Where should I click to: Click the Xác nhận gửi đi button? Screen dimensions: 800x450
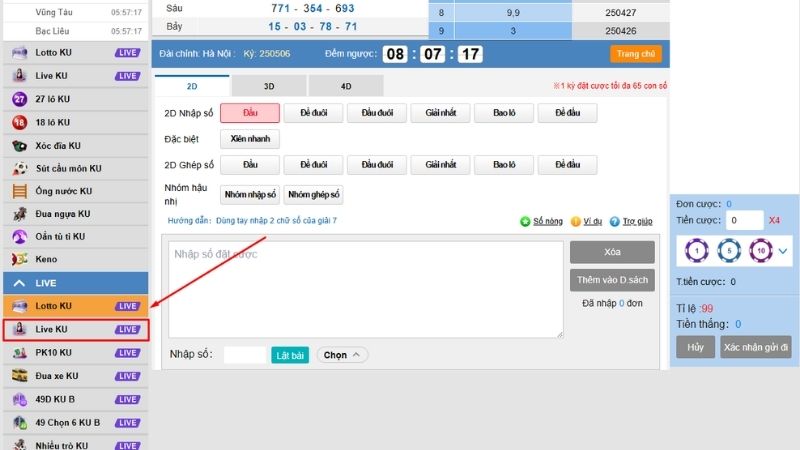(x=757, y=347)
